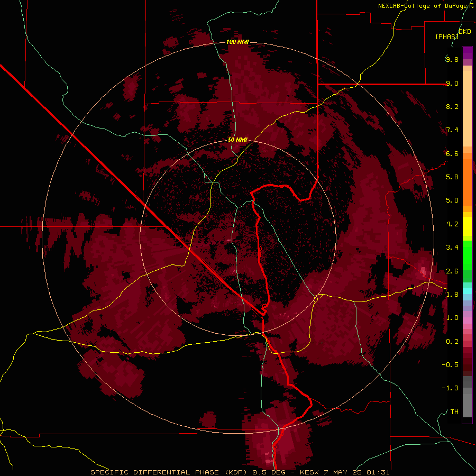The height and width of the screenshot is (476, 476).
Task: Click the 9.8 value on the scale
Action: tap(452, 59)
